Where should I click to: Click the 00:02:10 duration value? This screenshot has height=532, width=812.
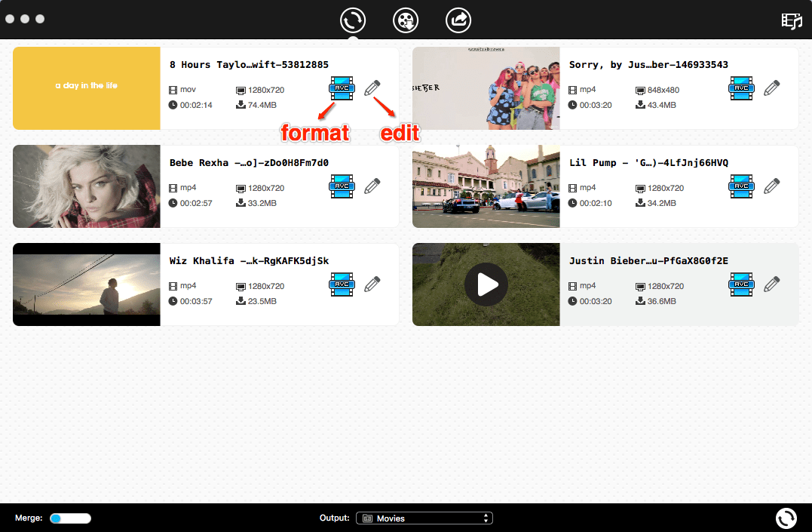coord(596,203)
